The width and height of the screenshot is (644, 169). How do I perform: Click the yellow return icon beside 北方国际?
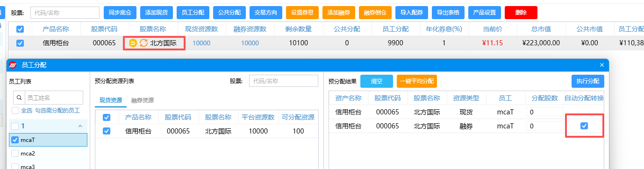click(133, 43)
